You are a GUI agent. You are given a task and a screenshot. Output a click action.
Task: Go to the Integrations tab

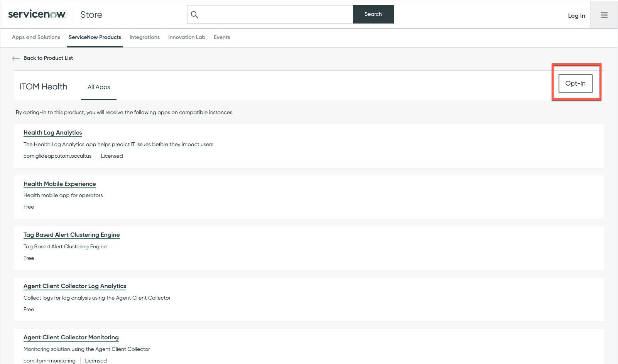pos(145,37)
